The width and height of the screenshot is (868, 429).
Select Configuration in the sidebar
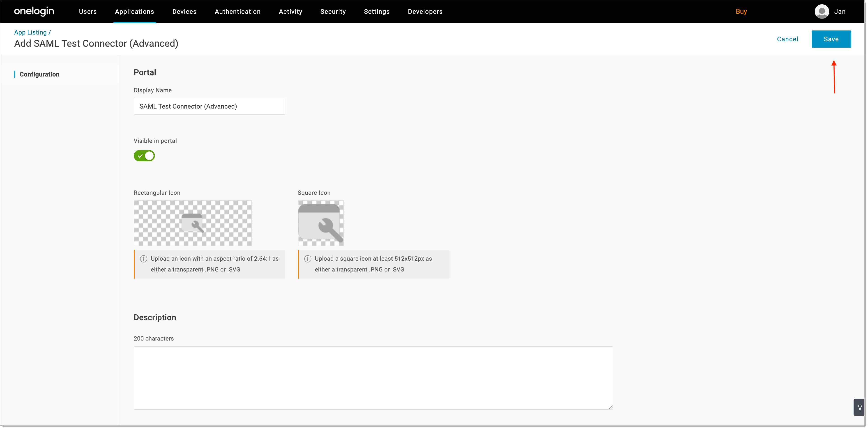pyautogui.click(x=39, y=74)
